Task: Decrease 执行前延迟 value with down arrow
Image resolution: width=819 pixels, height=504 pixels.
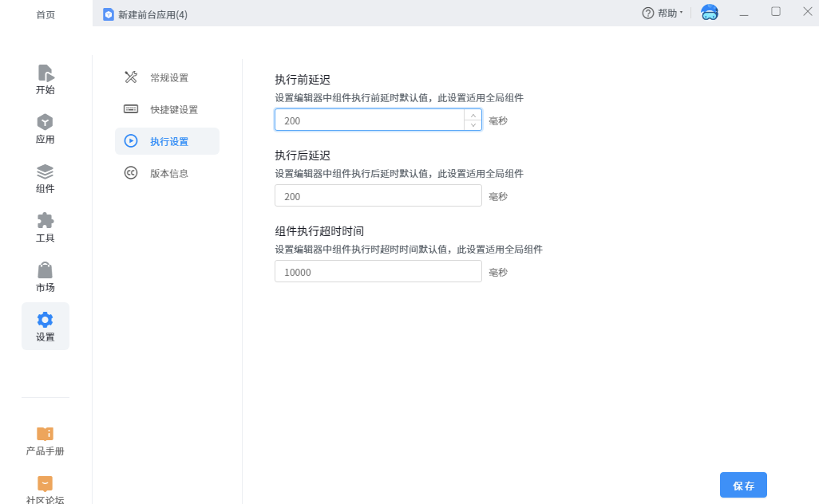Action: 473,125
